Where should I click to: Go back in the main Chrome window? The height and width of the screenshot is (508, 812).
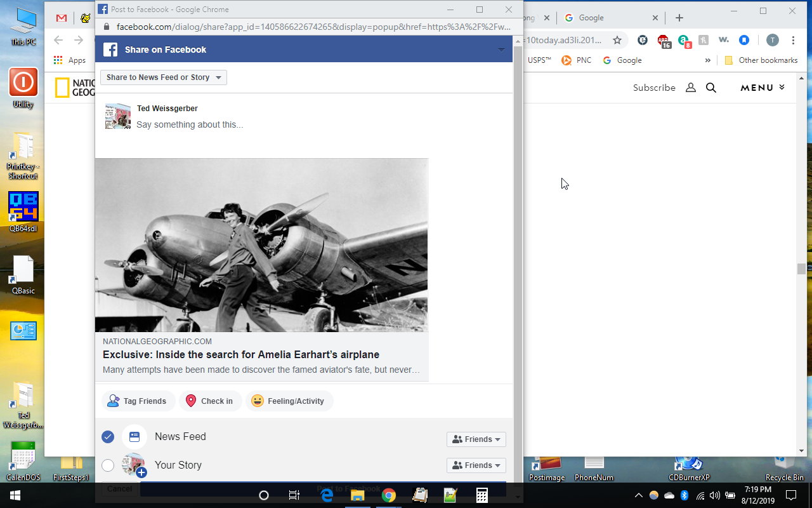point(58,40)
